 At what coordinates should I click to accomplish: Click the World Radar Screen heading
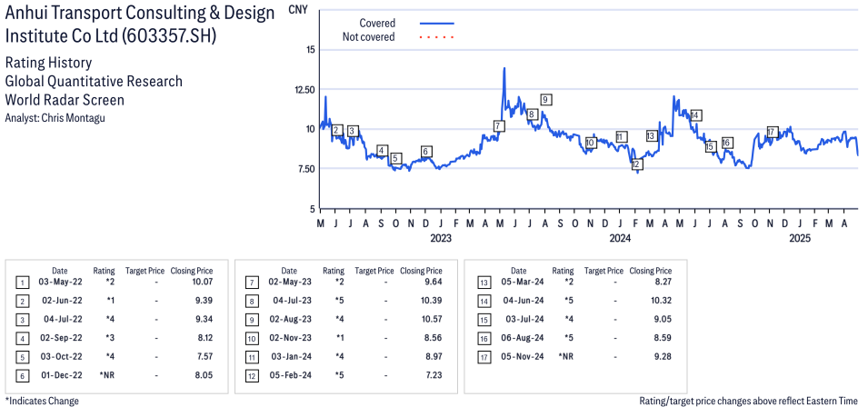(65, 100)
